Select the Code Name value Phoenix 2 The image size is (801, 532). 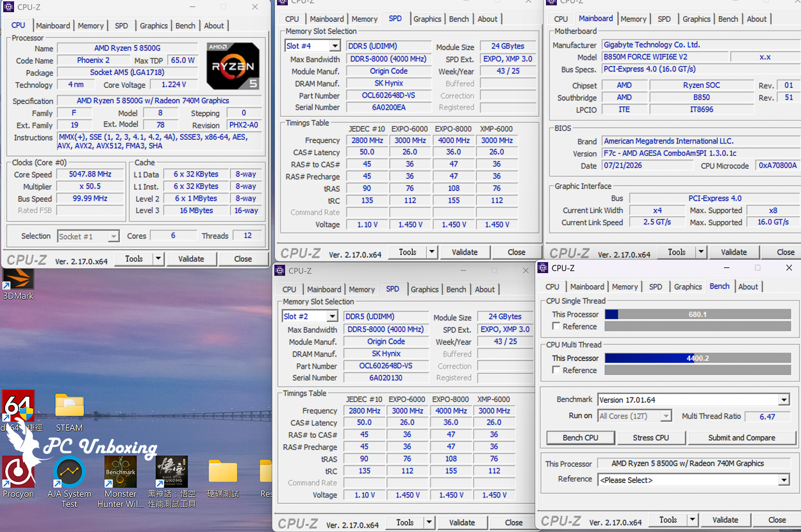(94, 60)
